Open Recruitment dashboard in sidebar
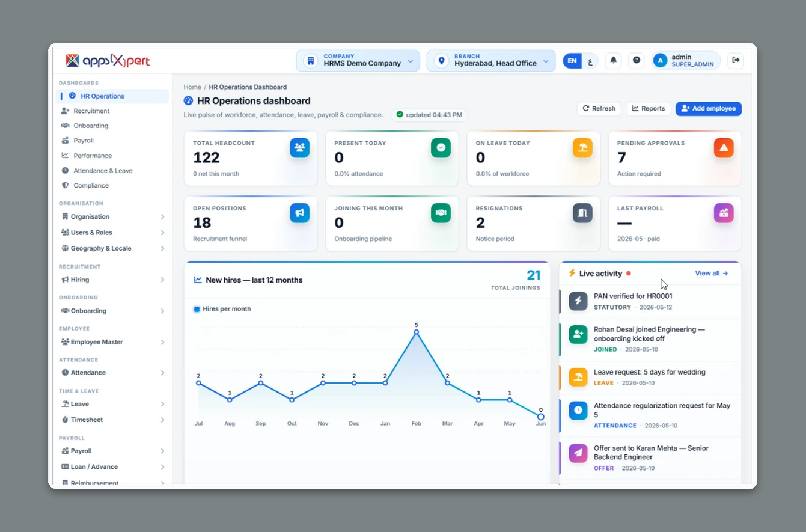The width and height of the screenshot is (806, 532). tap(113, 111)
